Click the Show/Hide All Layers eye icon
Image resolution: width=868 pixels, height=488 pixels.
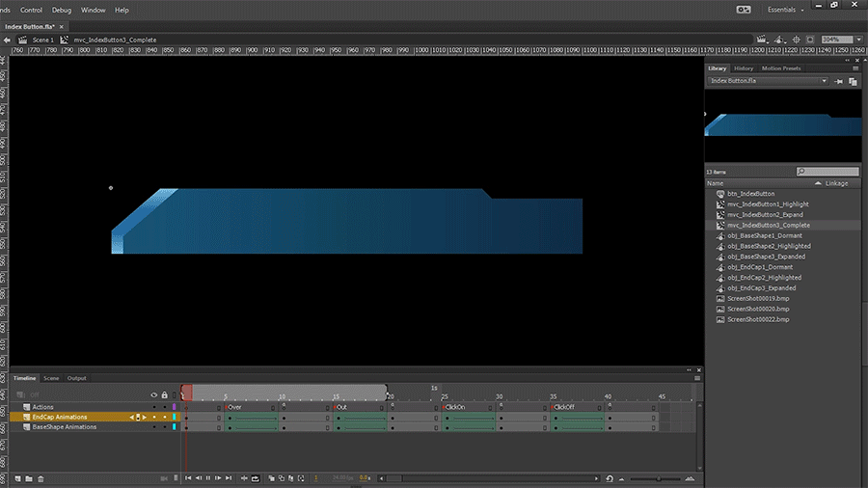click(x=154, y=395)
